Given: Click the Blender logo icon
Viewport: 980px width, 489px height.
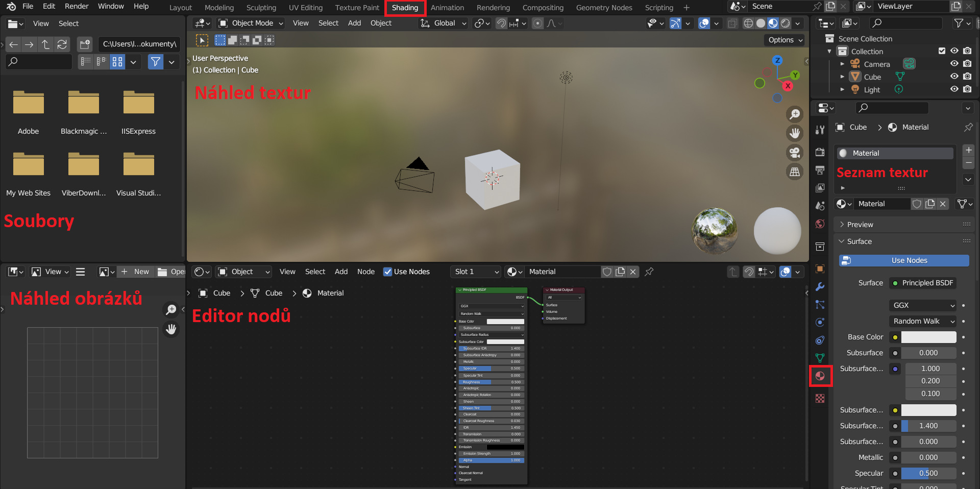Looking at the screenshot, I should point(11,7).
